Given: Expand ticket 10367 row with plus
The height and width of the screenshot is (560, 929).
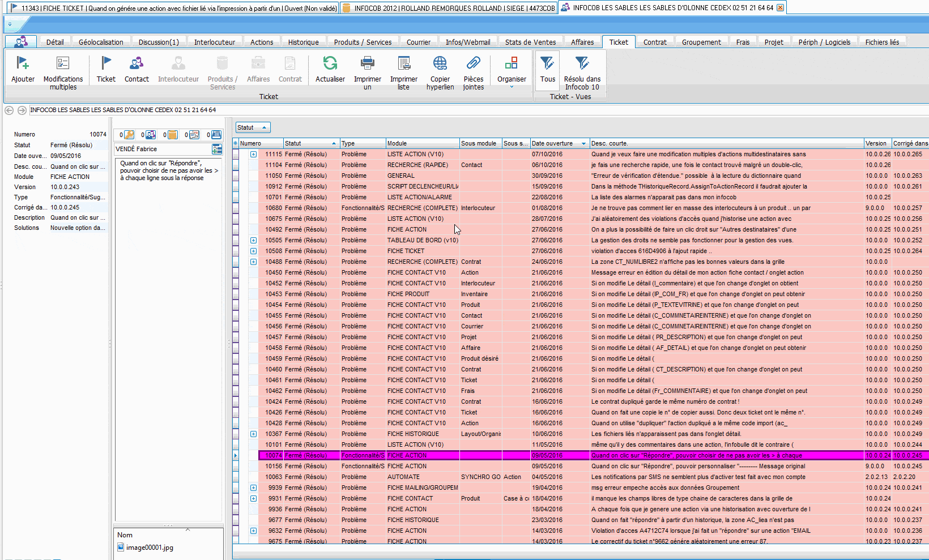Looking at the screenshot, I should (x=253, y=434).
